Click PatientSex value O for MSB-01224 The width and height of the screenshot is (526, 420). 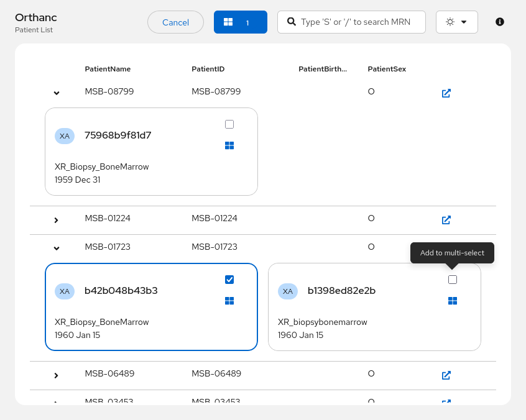371,218
